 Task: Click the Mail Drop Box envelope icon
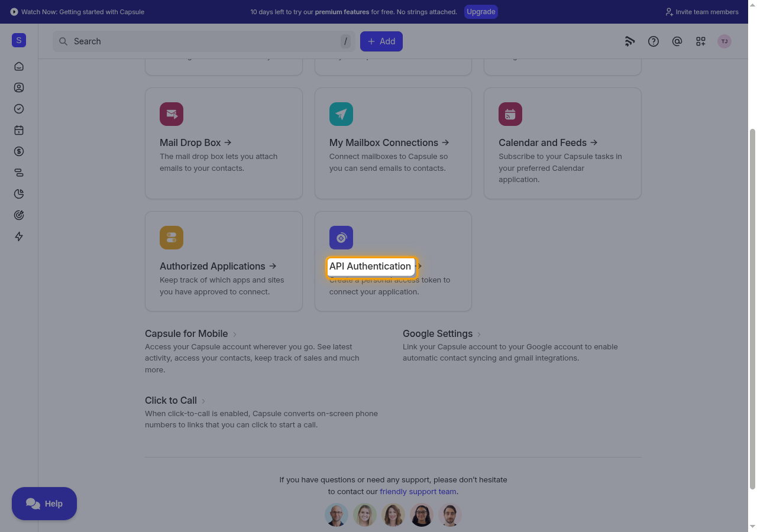pyautogui.click(x=172, y=114)
